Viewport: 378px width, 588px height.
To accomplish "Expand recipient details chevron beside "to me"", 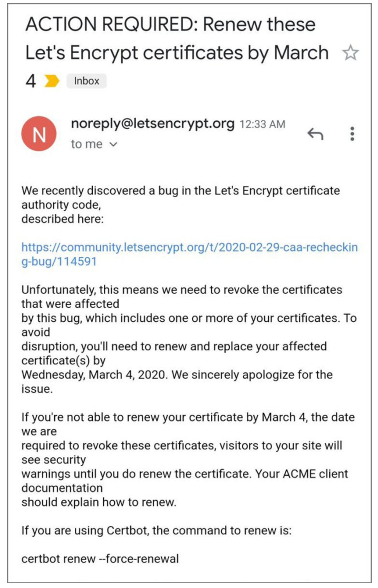I will coord(113,145).
